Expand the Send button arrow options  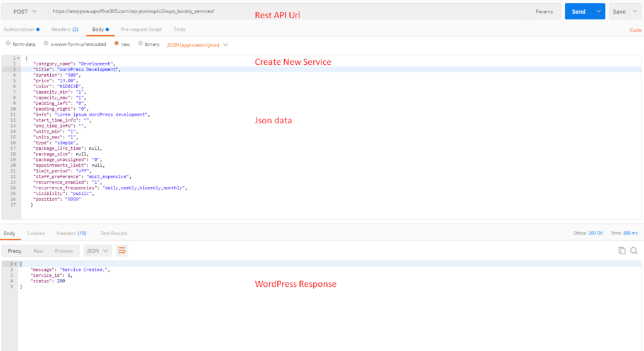click(599, 11)
